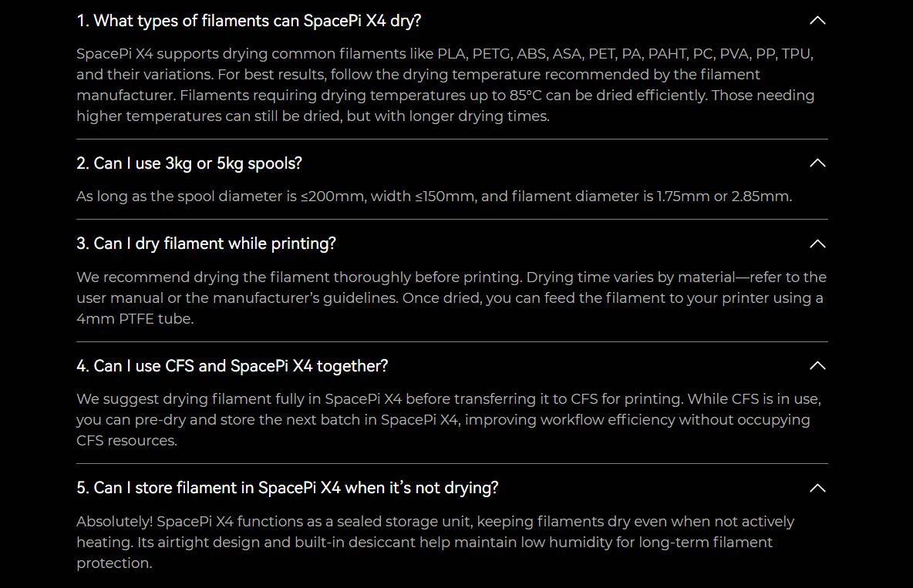
Task: Click the 'CFS resources.' text line
Action: point(127,441)
